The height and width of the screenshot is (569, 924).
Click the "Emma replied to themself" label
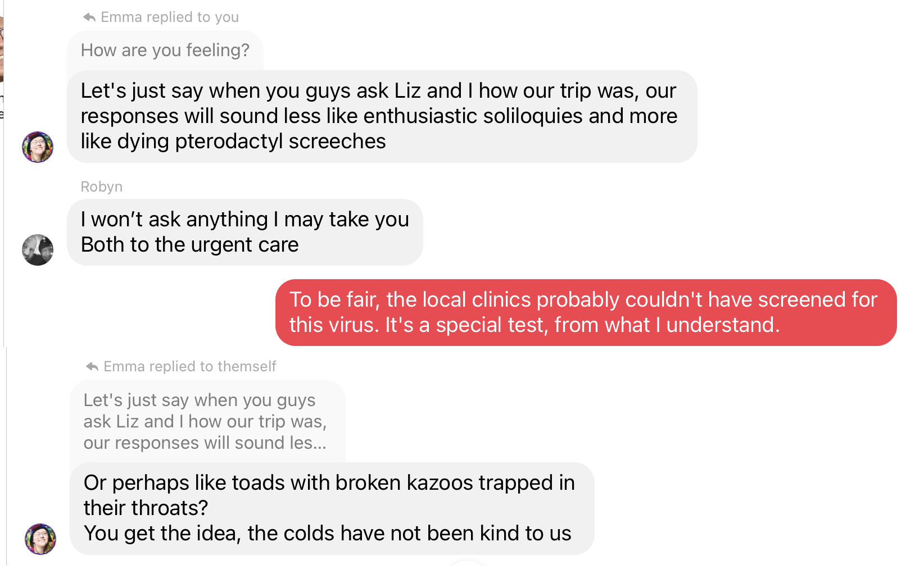tap(190, 367)
